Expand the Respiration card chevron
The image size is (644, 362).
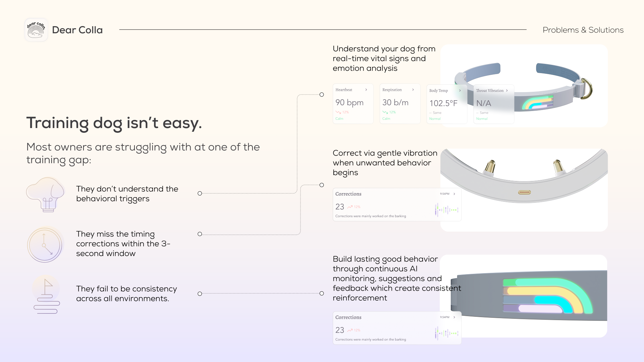click(x=413, y=90)
